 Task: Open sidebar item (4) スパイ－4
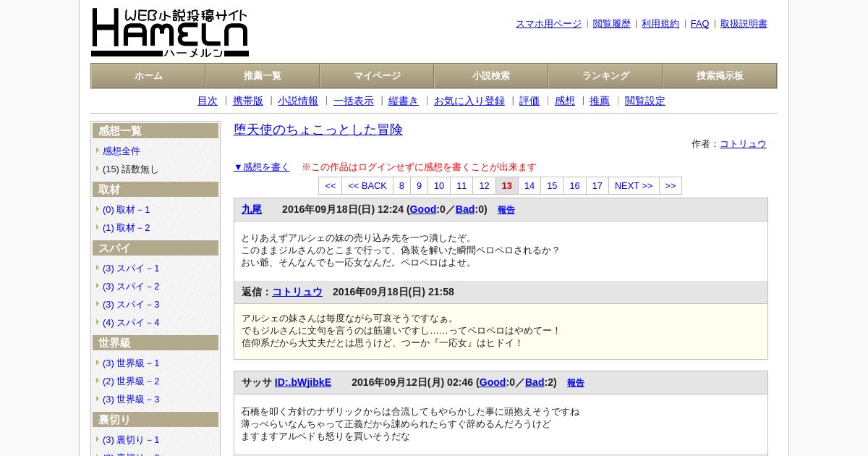(x=131, y=323)
